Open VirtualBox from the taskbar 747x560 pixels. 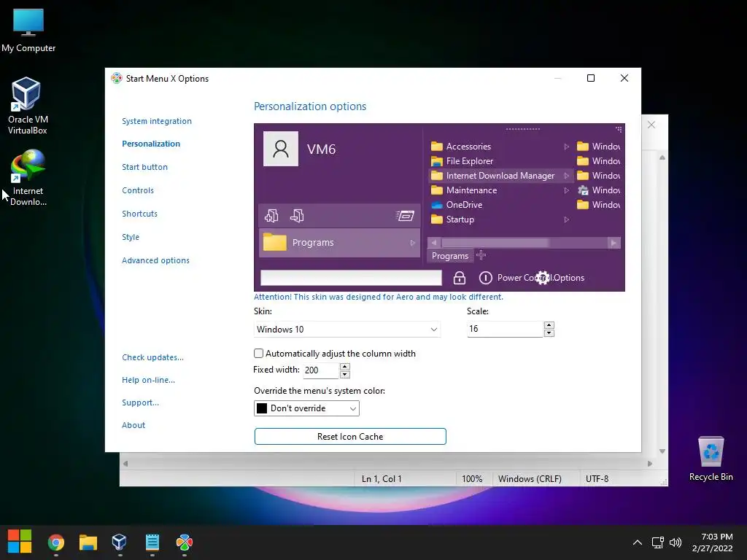(120, 542)
